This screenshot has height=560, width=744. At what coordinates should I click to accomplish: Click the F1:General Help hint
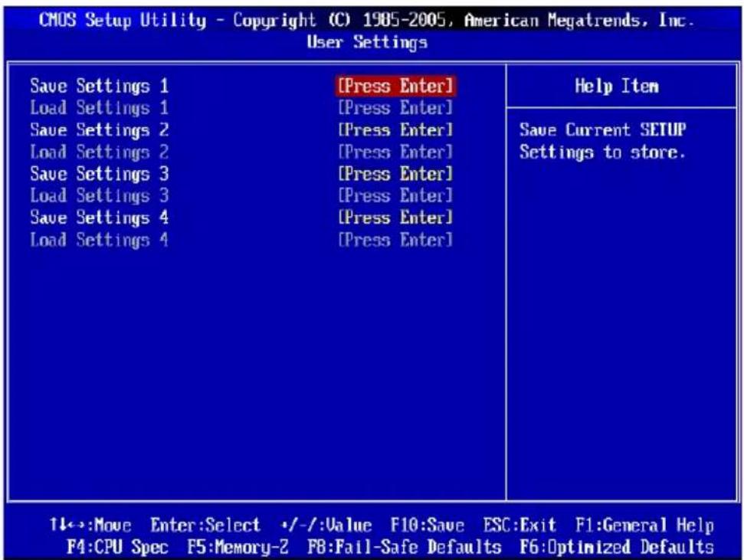point(644,526)
